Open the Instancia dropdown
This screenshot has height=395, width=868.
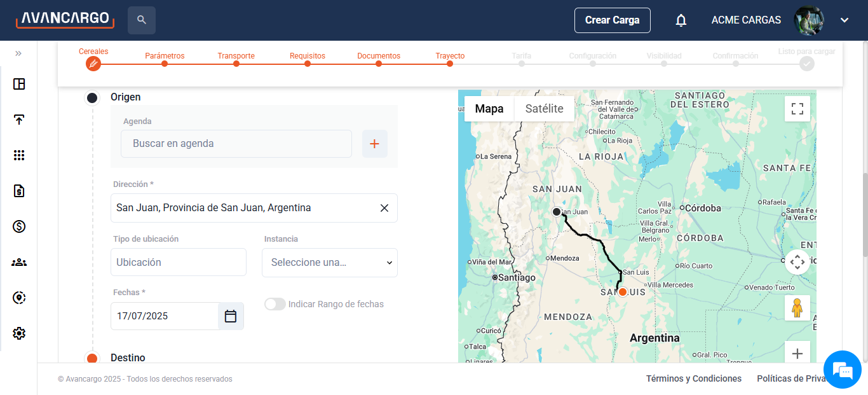[330, 263]
